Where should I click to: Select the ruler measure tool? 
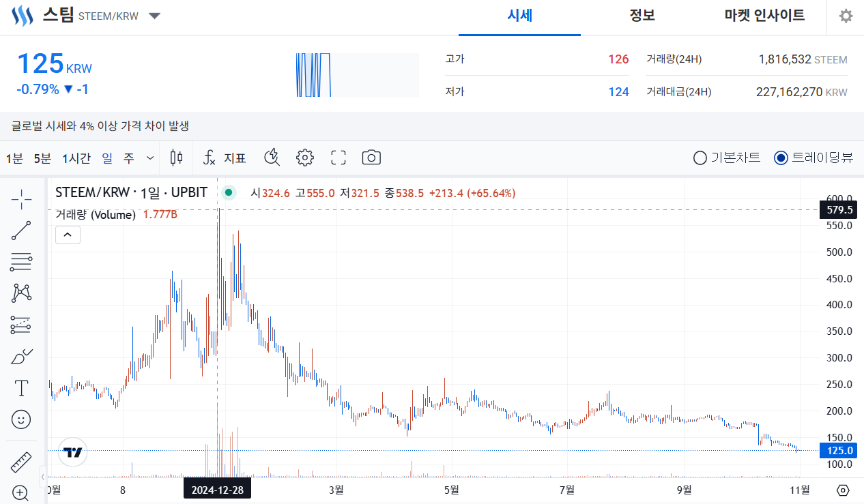[21, 462]
